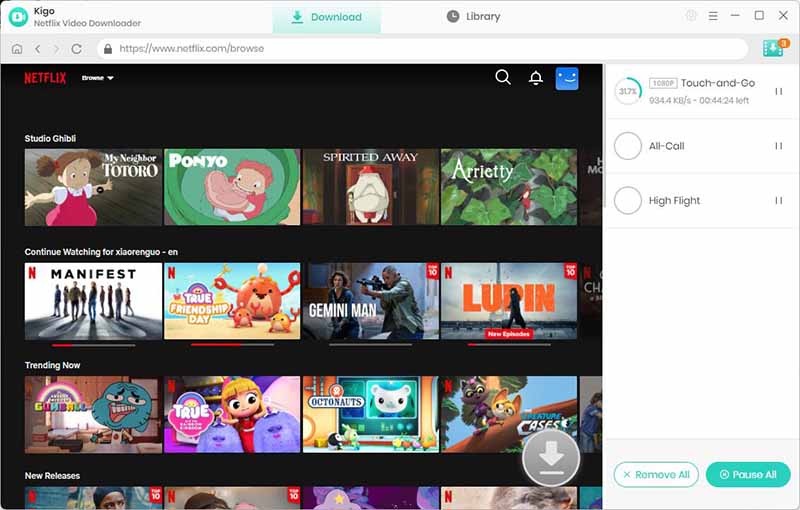Open the settings gear icon
The height and width of the screenshot is (510, 800).
pyautogui.click(x=691, y=16)
